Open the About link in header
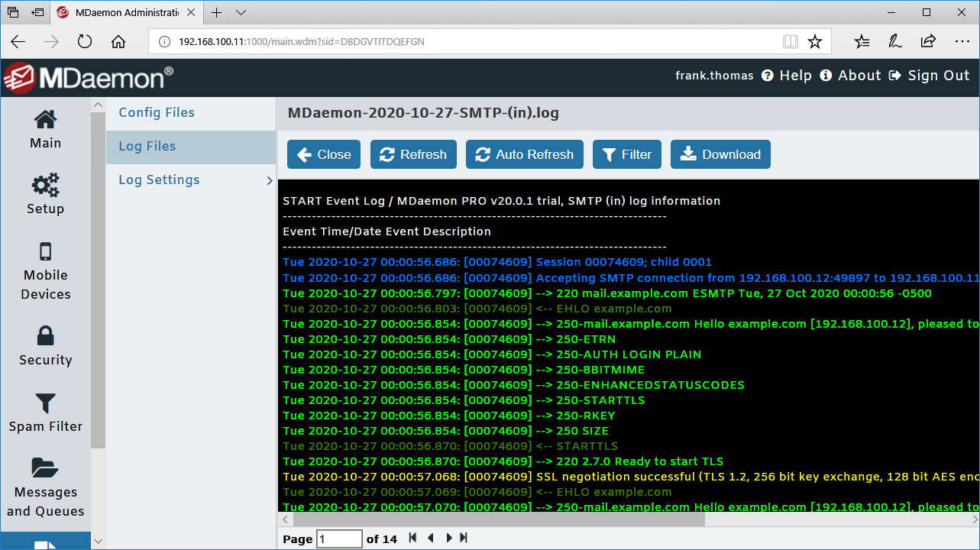Image resolution: width=980 pixels, height=550 pixels. [850, 76]
